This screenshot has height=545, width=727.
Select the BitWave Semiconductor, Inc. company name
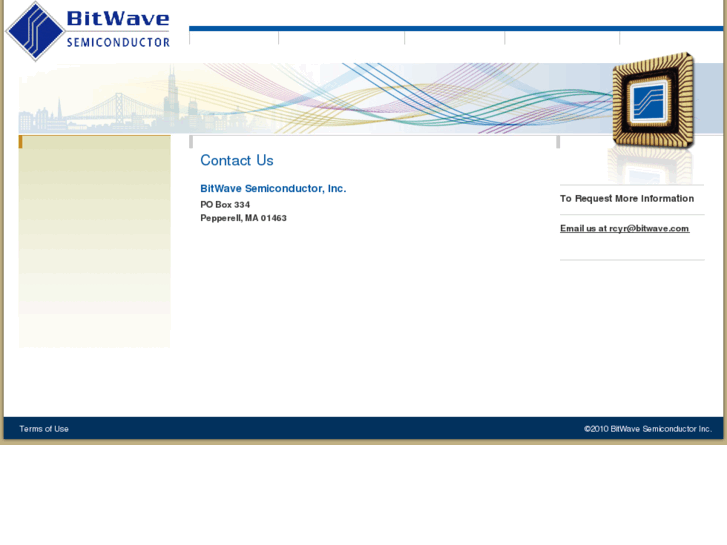click(273, 188)
